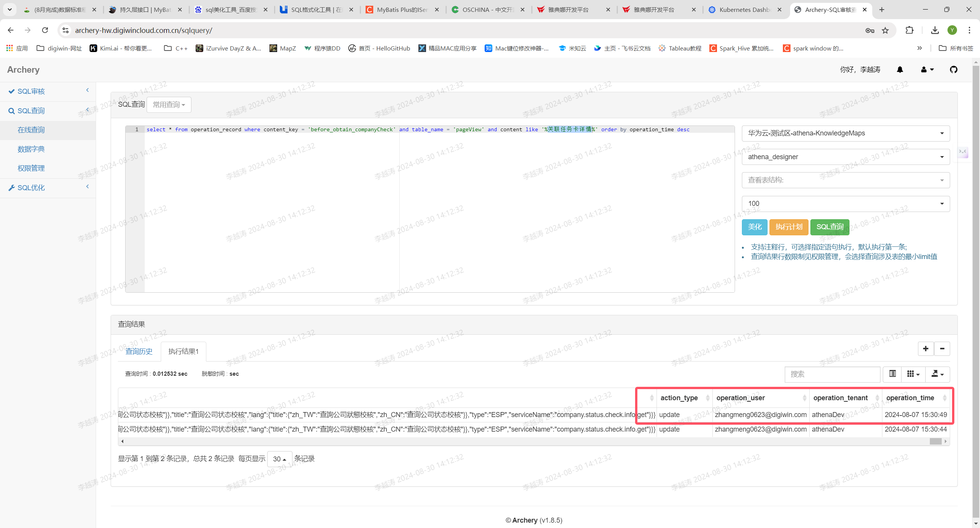Open the 所有书签 all bookmarks folder
The image size is (980, 528).
point(956,48)
